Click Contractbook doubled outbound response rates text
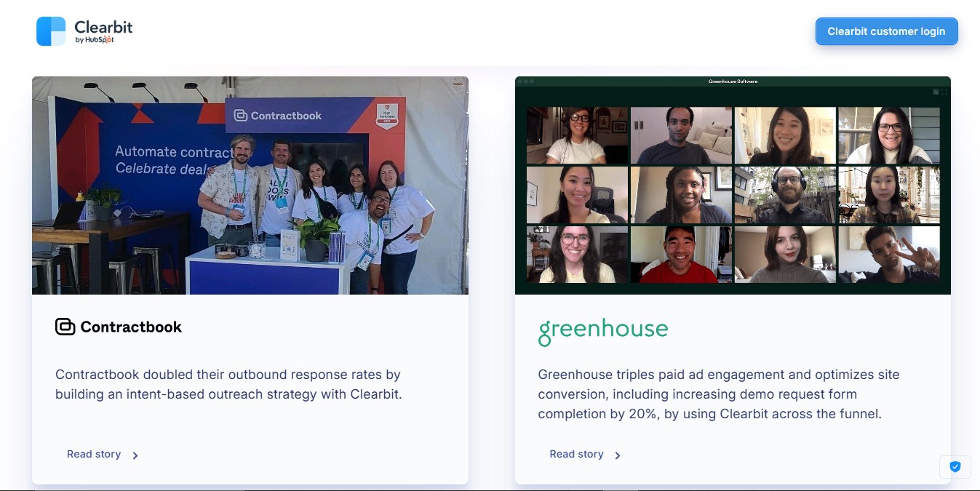Viewport: 980px width, 491px height. pyautogui.click(x=229, y=384)
